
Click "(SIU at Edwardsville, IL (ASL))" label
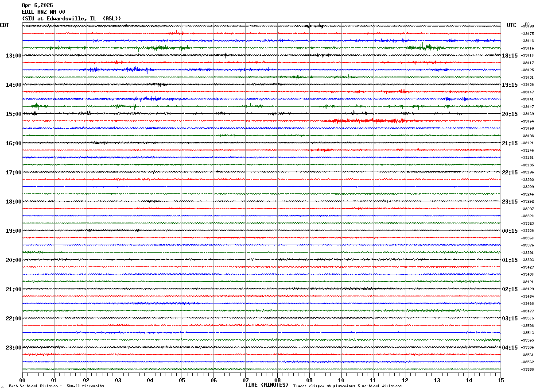[71, 19]
